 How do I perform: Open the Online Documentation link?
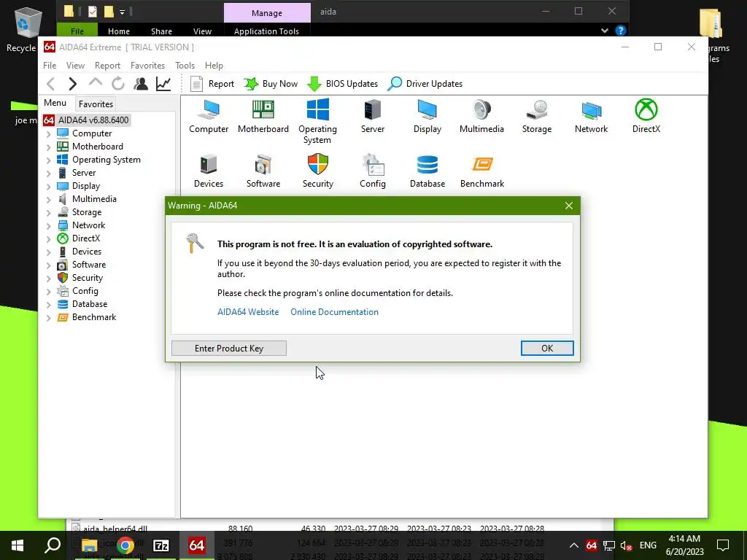click(334, 312)
